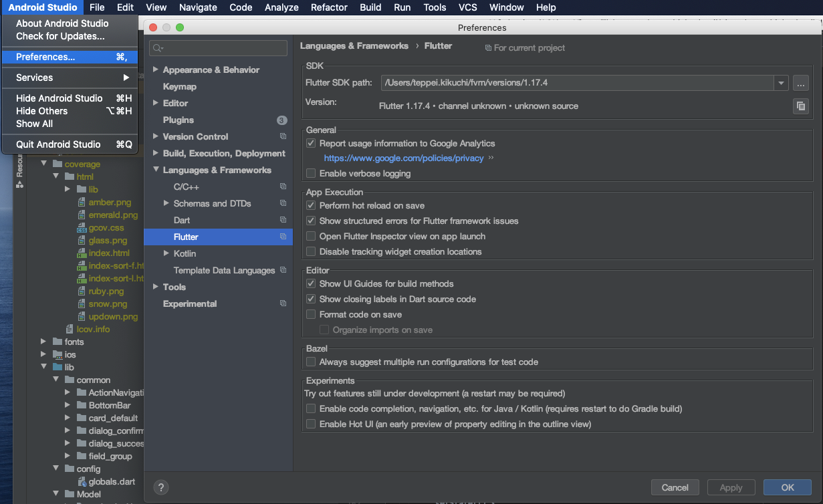Open the File menu
The width and height of the screenshot is (823, 504).
point(97,7)
